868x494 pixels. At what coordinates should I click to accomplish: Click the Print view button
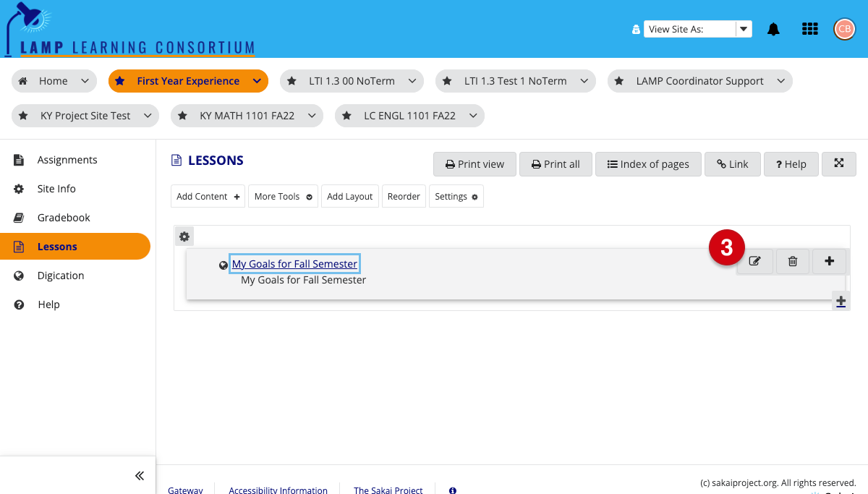point(475,164)
